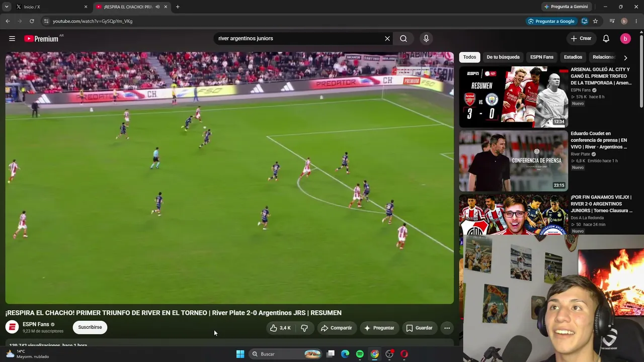Click the Windows taskbar Buscar search box
Screen dimensions: 644x362
pyautogui.click(x=285, y=354)
